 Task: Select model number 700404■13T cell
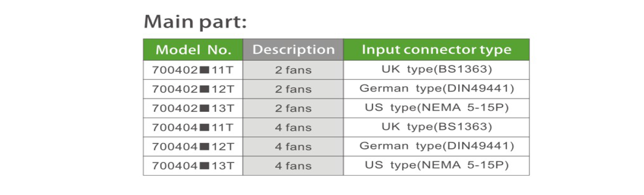[x=193, y=166]
